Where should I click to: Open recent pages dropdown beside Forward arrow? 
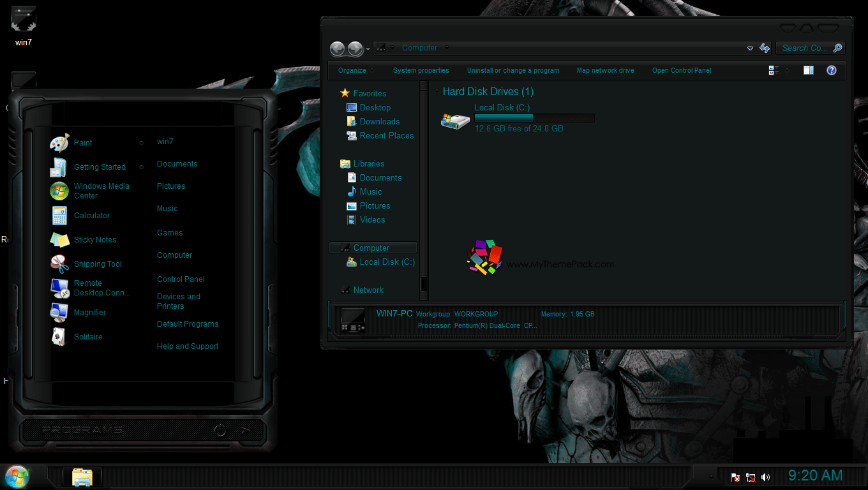368,49
